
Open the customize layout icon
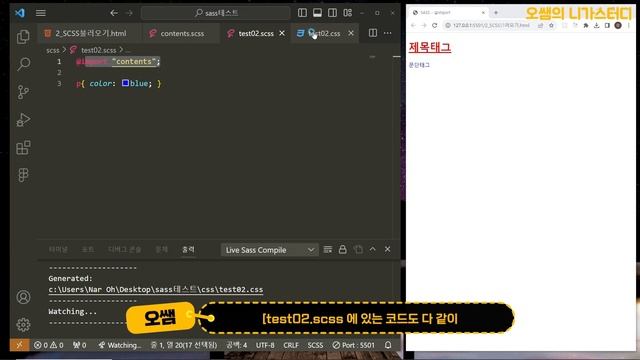(347, 13)
